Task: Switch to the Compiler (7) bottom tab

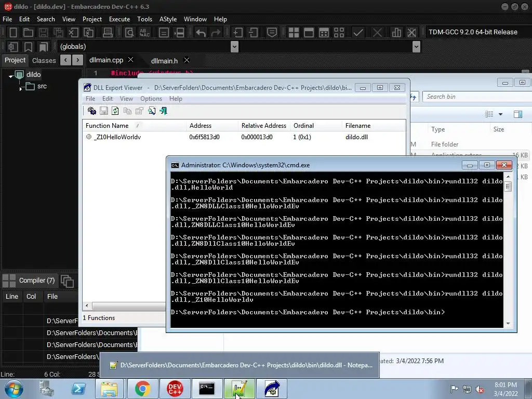Action: click(x=37, y=281)
